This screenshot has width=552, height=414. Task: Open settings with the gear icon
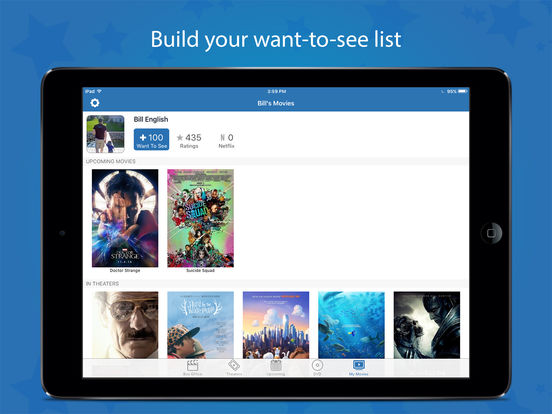point(95,103)
